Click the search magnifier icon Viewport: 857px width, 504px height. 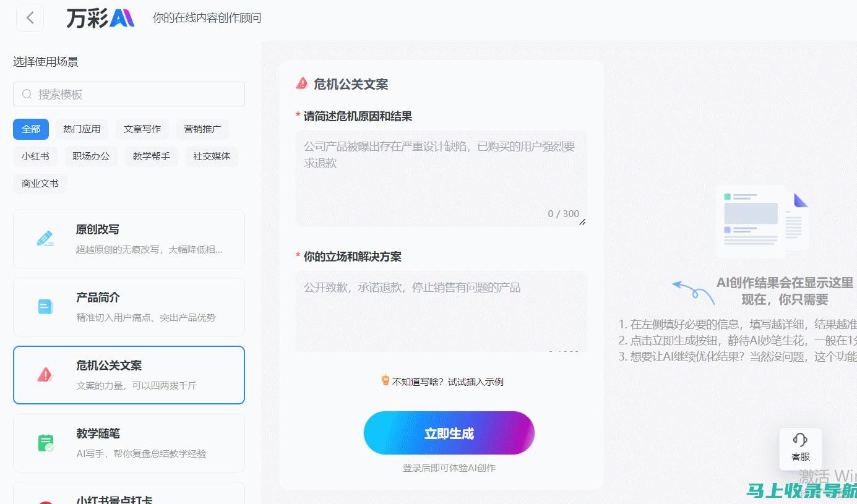tap(27, 94)
